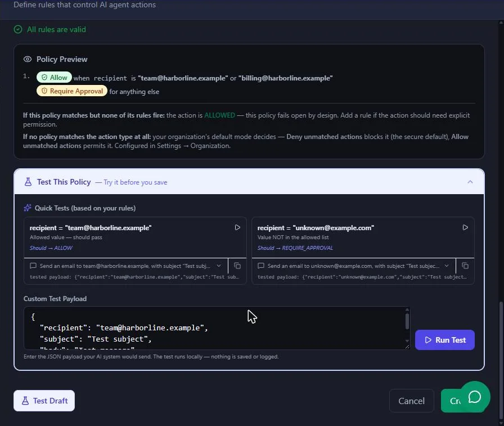Viewport: 504px width, 426px height.
Task: Click the 'Should → REQUIRE_APPROVAL' text
Action: click(295, 248)
